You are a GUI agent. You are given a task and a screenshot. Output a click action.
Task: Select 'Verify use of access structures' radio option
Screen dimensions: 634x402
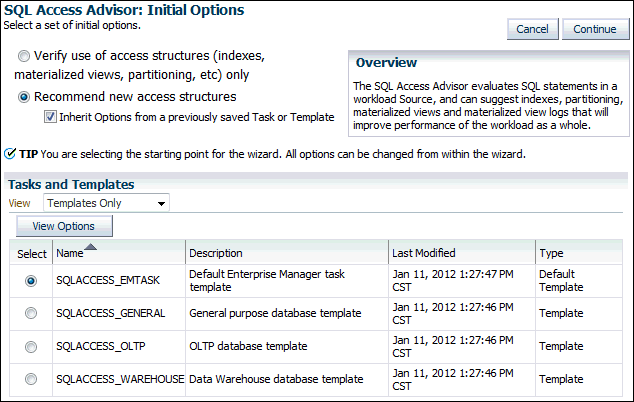pos(25,57)
